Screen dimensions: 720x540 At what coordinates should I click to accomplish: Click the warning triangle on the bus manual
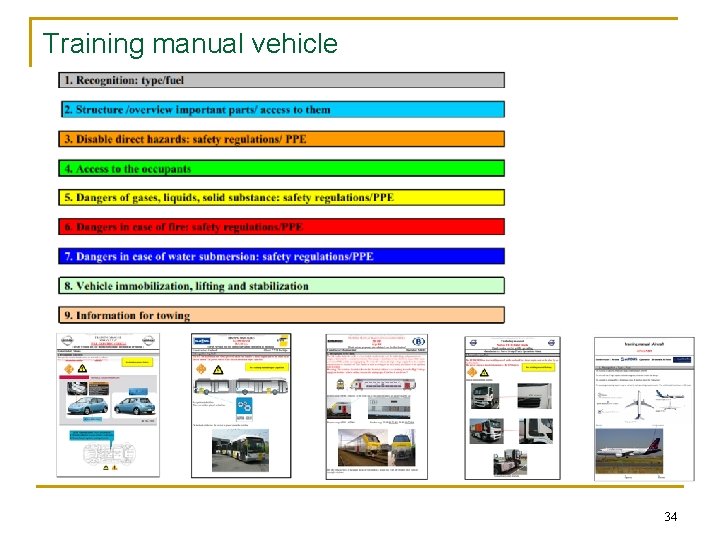[218, 370]
